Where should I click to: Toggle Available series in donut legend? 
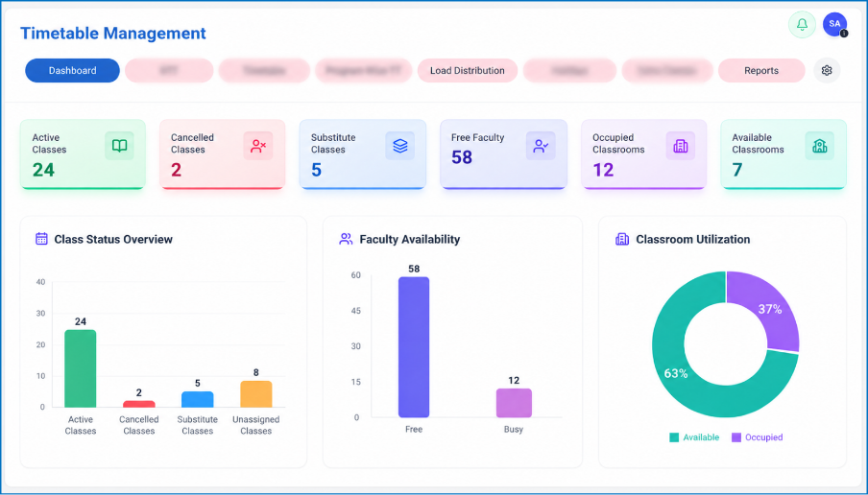point(694,436)
